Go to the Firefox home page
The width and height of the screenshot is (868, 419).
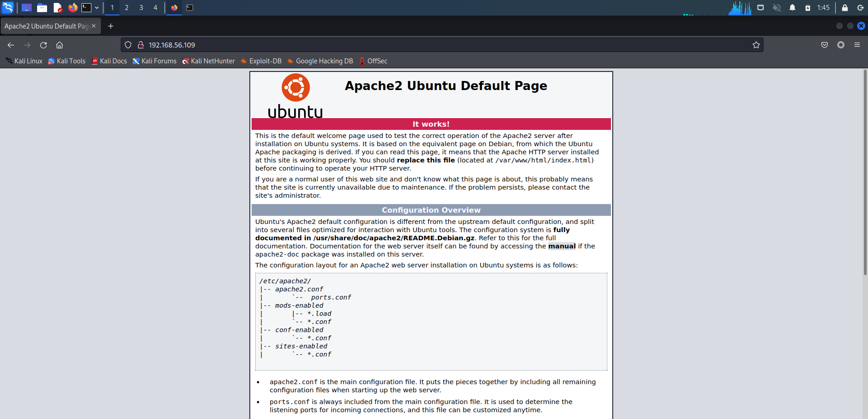[x=59, y=45]
